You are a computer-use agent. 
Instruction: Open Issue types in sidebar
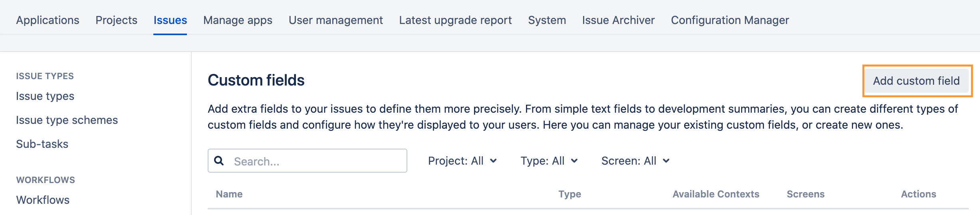point(45,96)
